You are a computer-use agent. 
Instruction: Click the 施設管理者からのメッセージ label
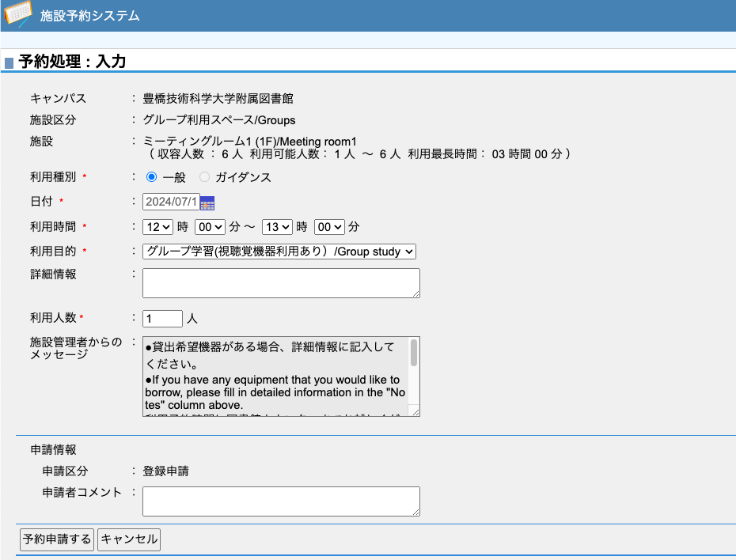[76, 348]
